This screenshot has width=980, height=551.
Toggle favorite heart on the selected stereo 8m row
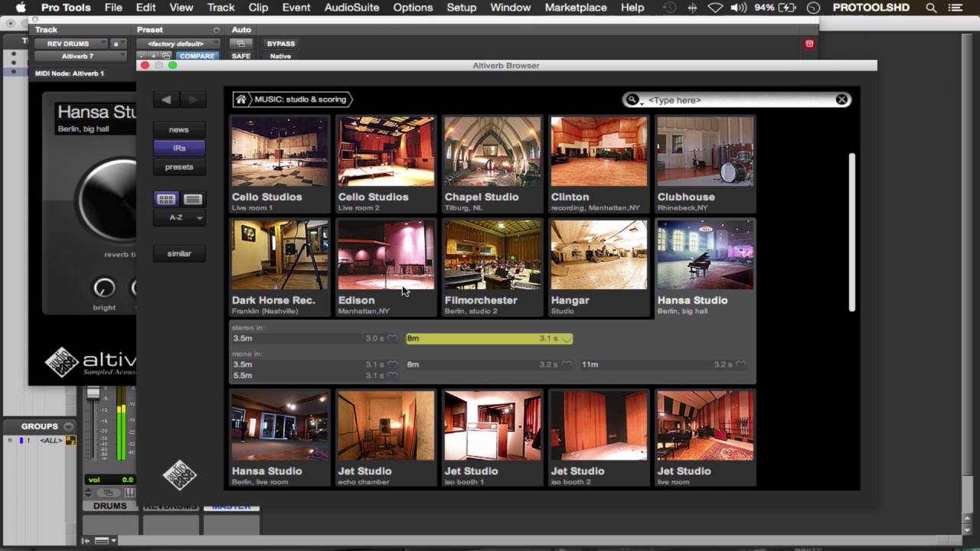pyautogui.click(x=567, y=338)
